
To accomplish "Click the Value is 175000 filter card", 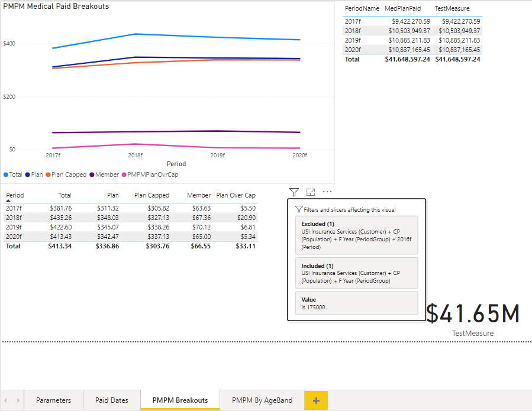I will [357, 303].
